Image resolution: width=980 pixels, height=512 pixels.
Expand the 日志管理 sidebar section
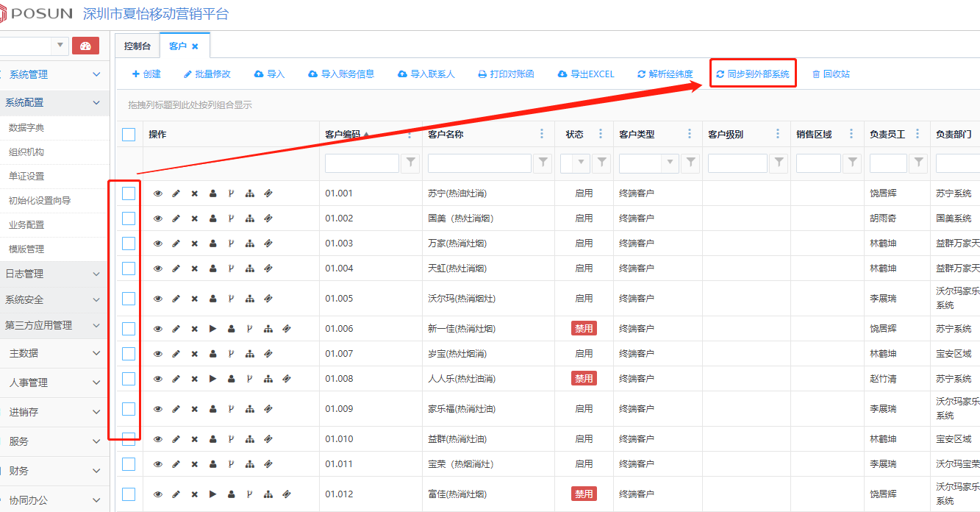coord(51,274)
